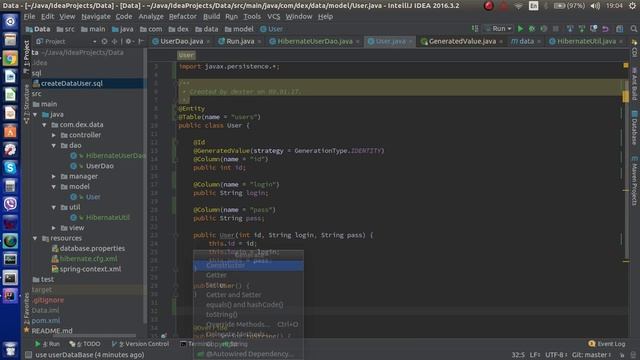Image resolution: width=640 pixels, height=360 pixels.
Task: Collapse the com.dex.data package
Action: coord(44,125)
